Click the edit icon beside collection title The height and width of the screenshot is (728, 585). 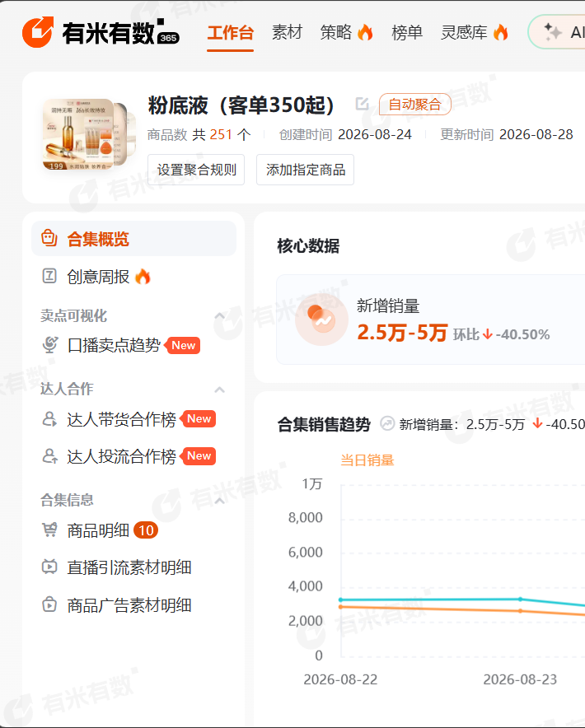[362, 104]
